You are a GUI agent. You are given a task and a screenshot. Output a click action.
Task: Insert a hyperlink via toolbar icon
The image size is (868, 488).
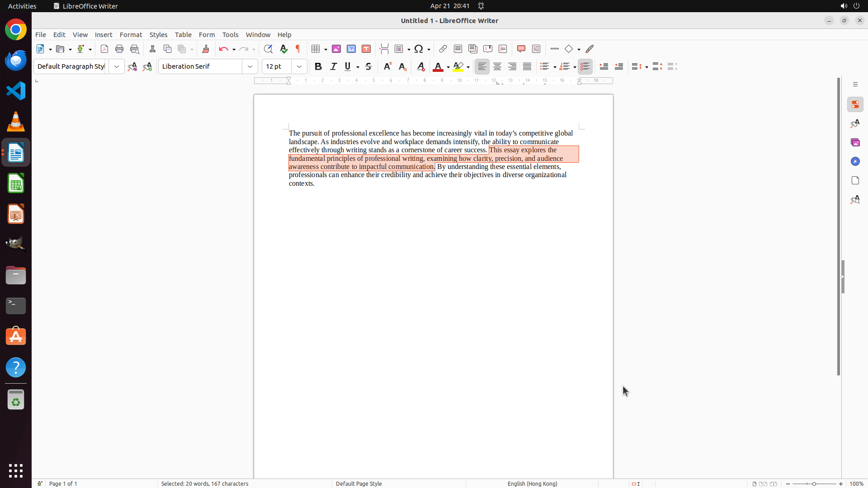click(x=443, y=49)
